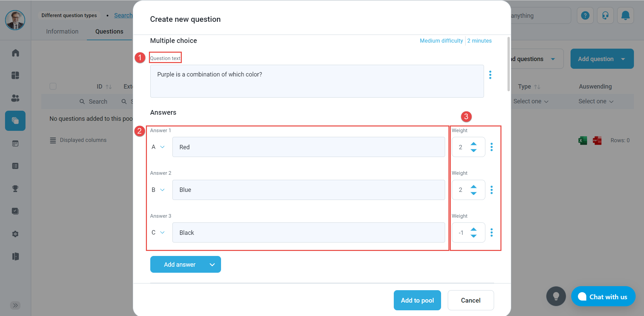Open the letter dropdown for Answer 1
Image resolution: width=644 pixels, height=316 pixels.
pyautogui.click(x=158, y=147)
